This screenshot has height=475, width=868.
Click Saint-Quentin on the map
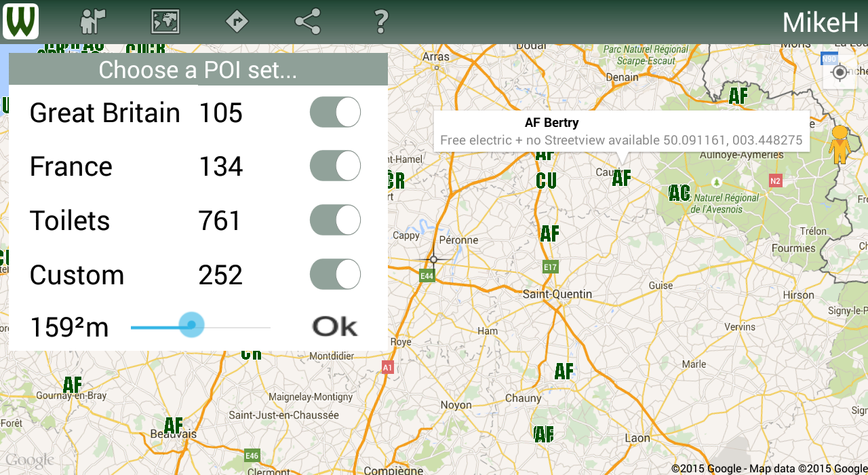[x=557, y=294]
